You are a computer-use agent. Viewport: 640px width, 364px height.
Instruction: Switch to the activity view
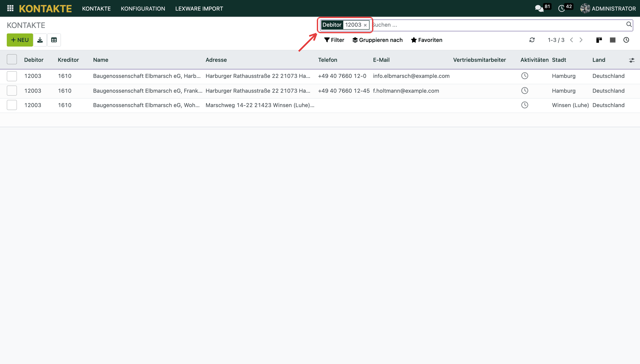coord(626,40)
